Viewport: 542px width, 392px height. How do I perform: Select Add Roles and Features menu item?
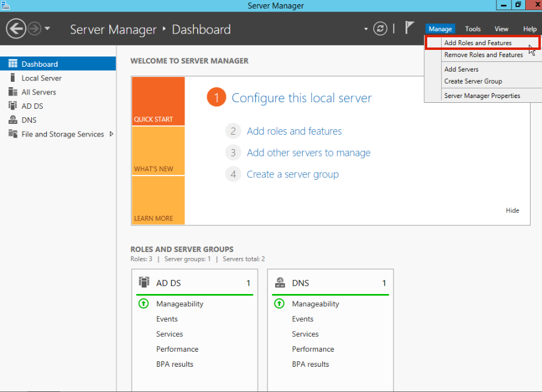(478, 43)
